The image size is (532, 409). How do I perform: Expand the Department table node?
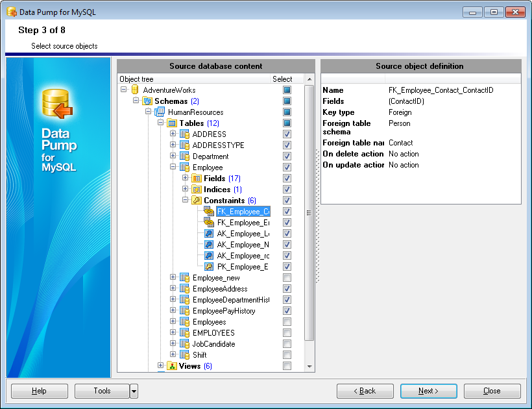coord(173,156)
